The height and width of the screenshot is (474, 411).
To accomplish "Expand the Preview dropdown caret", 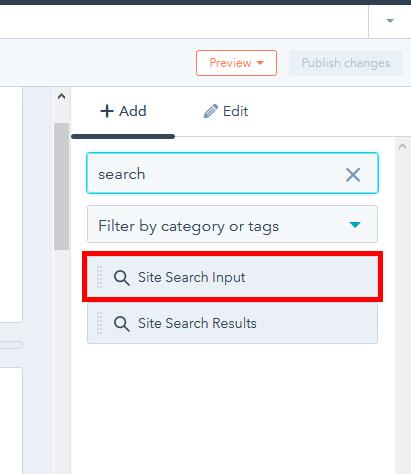I will pyautogui.click(x=260, y=63).
